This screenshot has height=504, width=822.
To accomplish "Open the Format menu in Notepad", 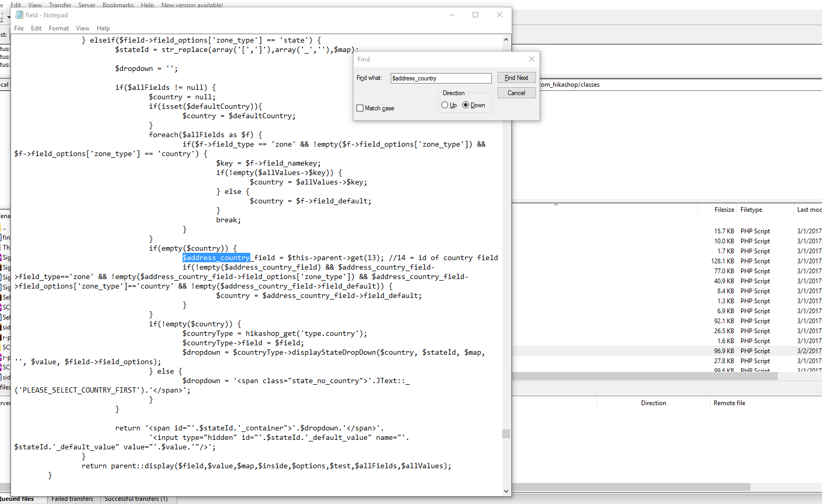I will (x=59, y=28).
